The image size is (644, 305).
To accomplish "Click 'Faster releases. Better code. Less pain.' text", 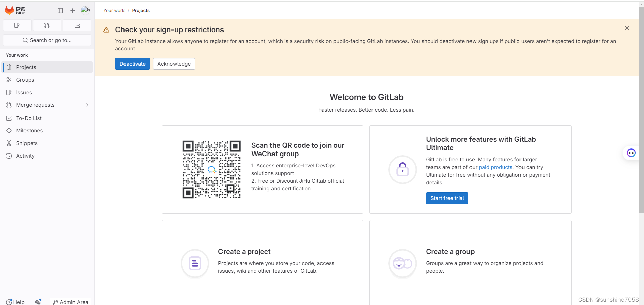I will coord(366,110).
